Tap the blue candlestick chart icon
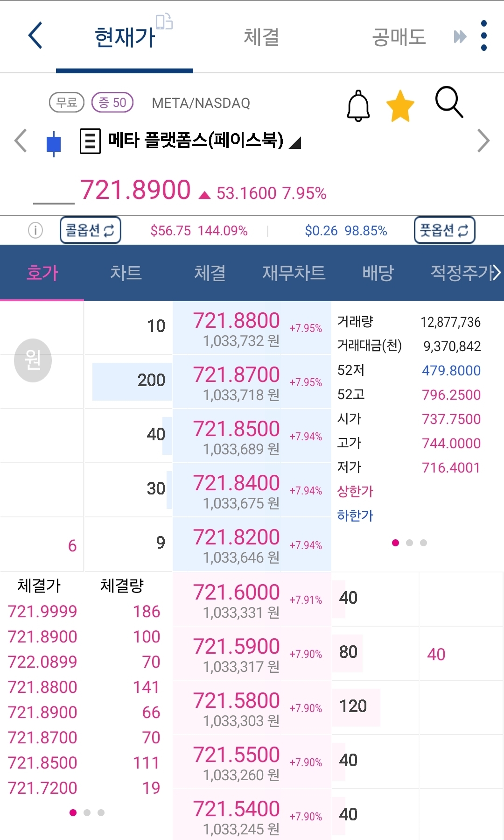Viewport: 504px width, 840px height. 54,144
